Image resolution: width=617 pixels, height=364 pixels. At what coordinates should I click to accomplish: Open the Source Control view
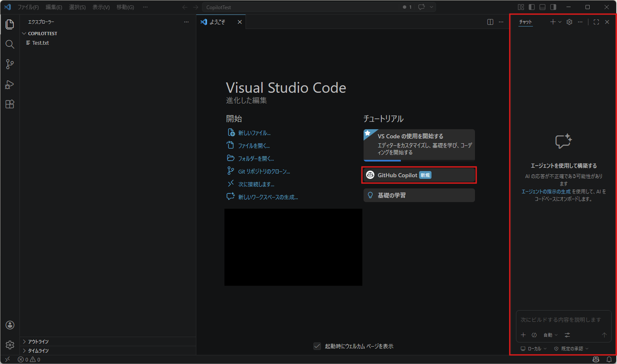10,64
